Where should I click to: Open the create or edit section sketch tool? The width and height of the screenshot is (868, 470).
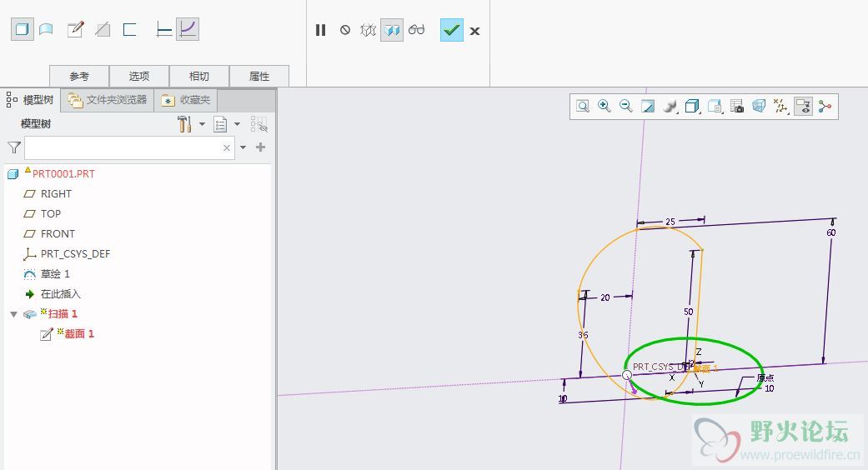[75, 29]
